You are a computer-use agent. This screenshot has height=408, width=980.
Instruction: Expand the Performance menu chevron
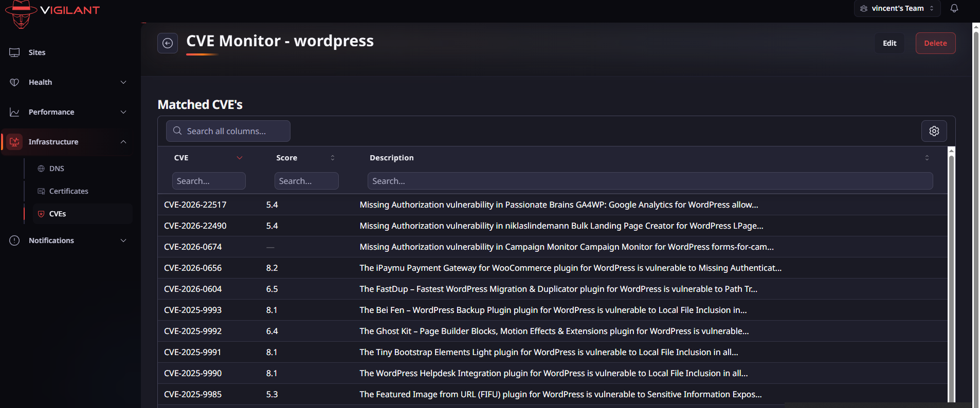pyautogui.click(x=123, y=112)
